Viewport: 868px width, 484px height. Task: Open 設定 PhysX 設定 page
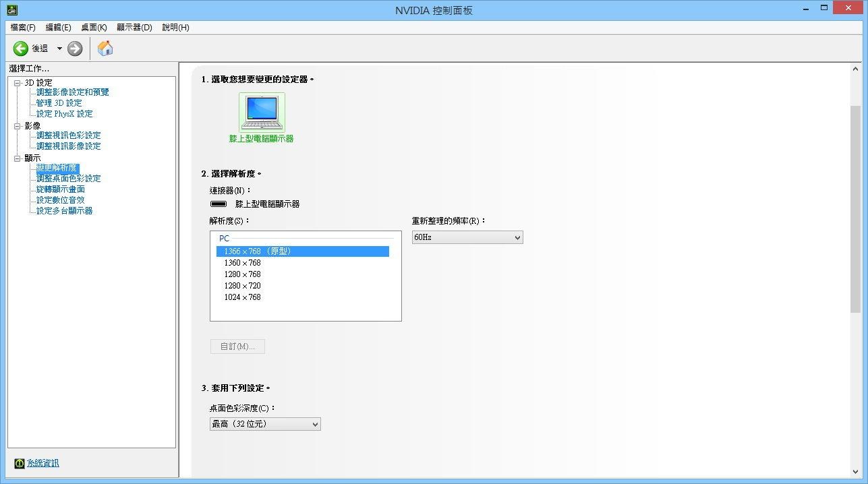[x=64, y=113]
